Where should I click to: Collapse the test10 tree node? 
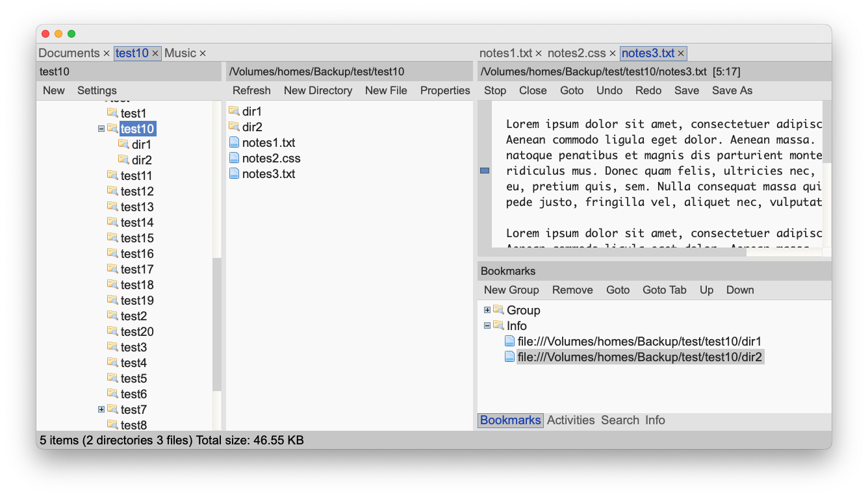click(101, 129)
